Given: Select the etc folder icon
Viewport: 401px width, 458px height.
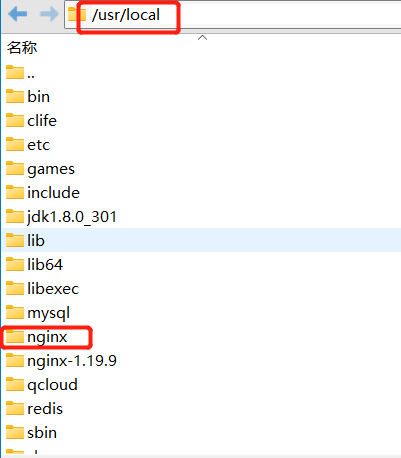Looking at the screenshot, I should pyautogui.click(x=15, y=144).
